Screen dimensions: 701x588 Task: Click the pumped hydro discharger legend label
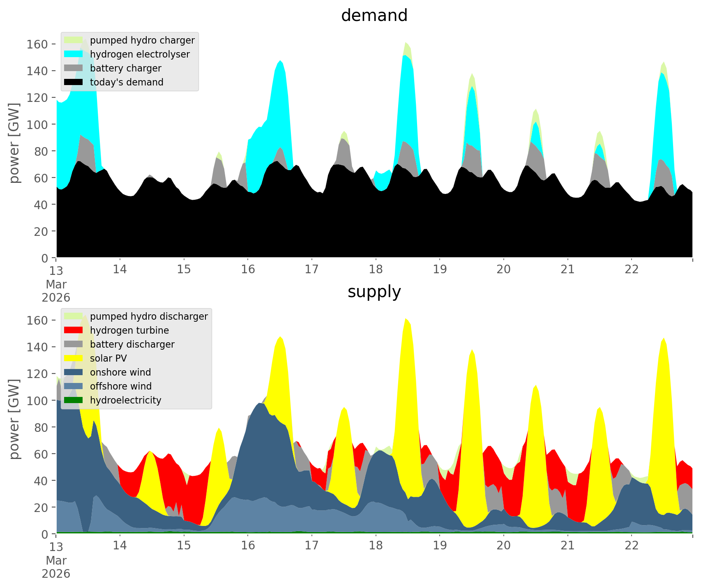tap(149, 316)
